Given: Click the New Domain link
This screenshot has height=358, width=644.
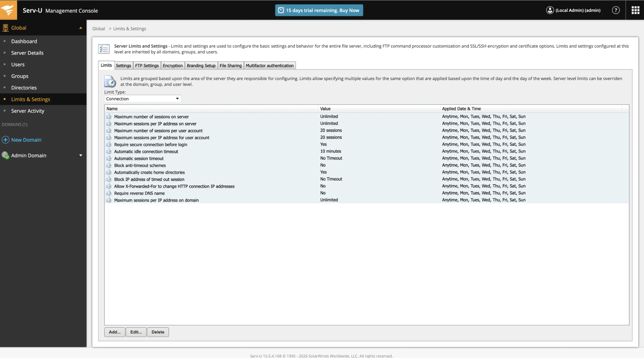Looking at the screenshot, I should [26, 140].
